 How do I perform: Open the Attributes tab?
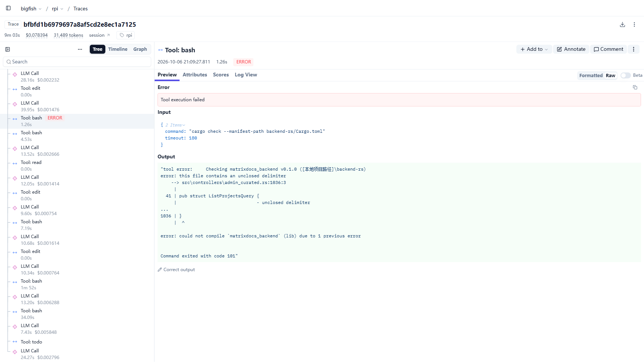[195, 75]
